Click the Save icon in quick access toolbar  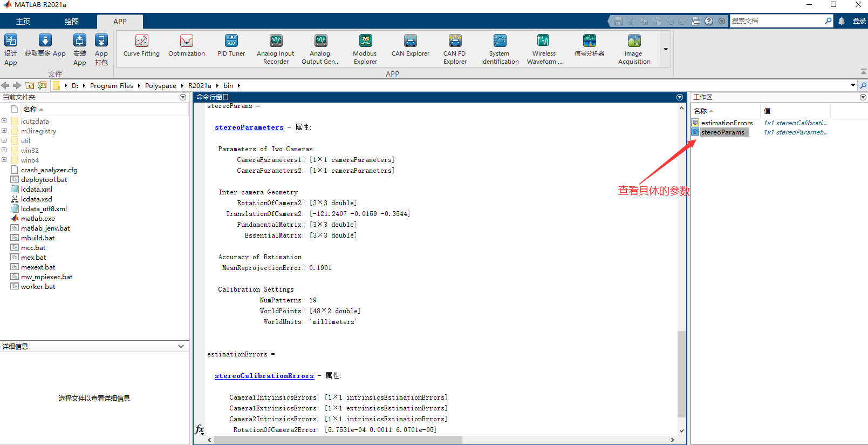(618, 21)
